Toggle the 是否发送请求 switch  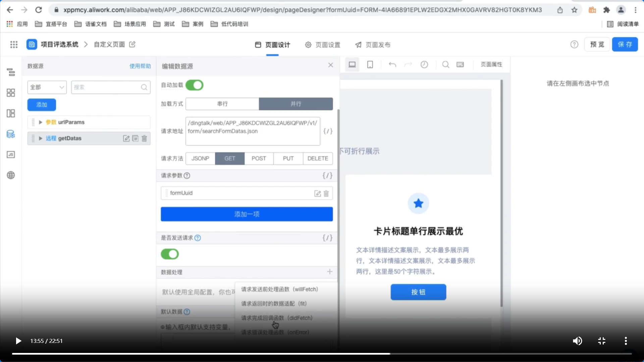[x=170, y=254]
